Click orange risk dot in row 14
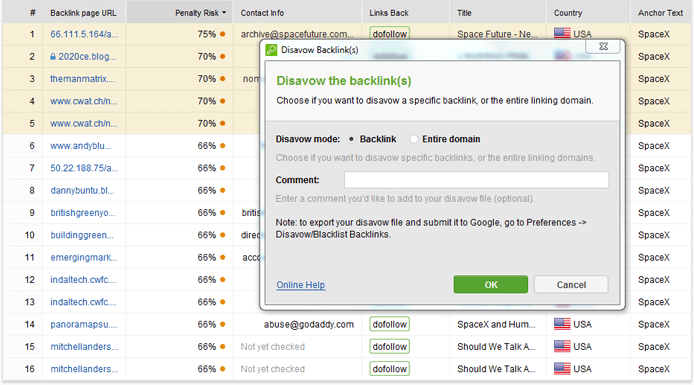This screenshot has width=694, height=385. [223, 324]
